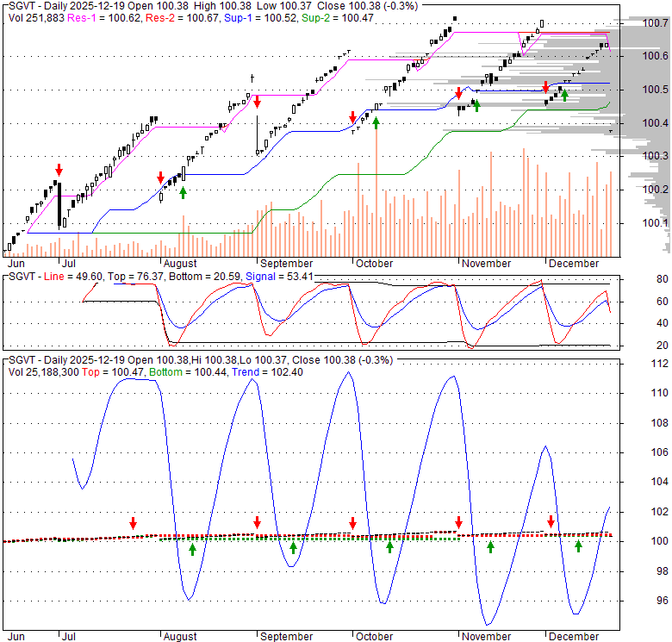The width and height of the screenshot is (672, 642).
Task: Click the red arrow above July in the bottom trend panel
Action: tap(133, 523)
